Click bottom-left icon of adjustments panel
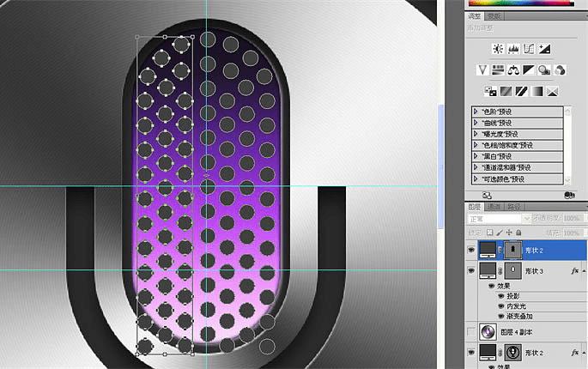Viewport: 588px width, 369px height. [x=487, y=196]
